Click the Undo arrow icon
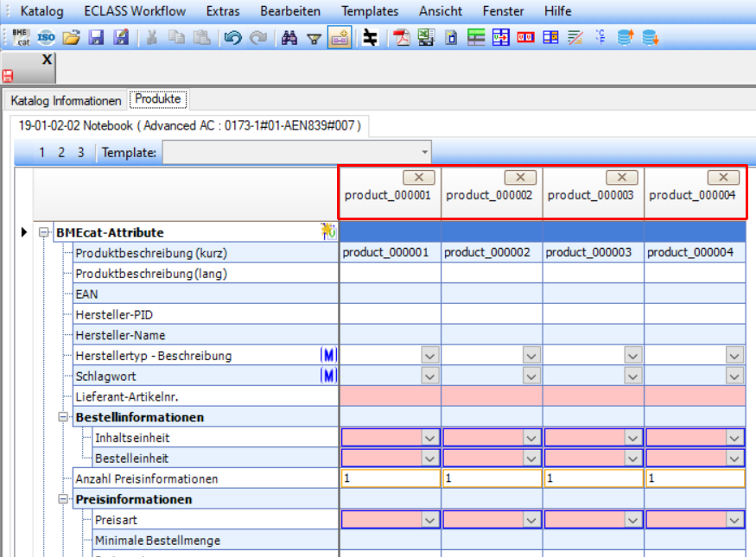Viewport: 756px width, 557px height. click(x=232, y=37)
